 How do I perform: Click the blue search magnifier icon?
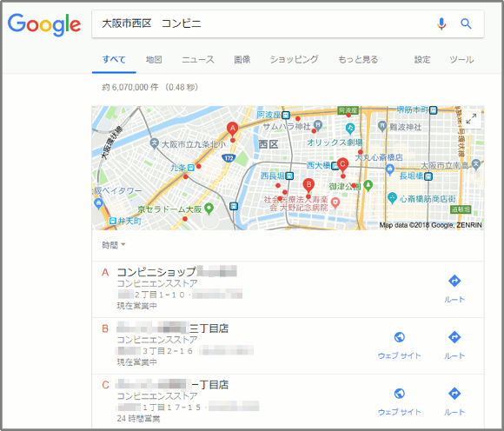(x=466, y=23)
